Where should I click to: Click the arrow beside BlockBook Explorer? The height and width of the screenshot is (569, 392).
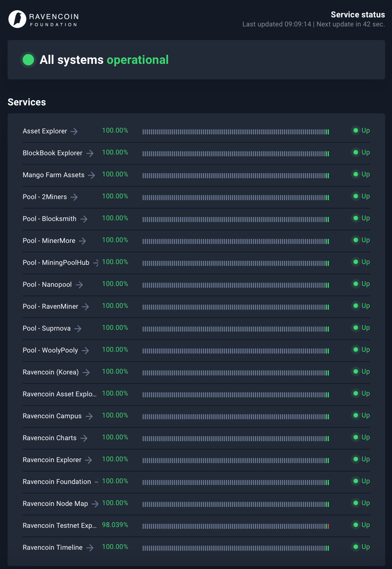click(x=90, y=153)
